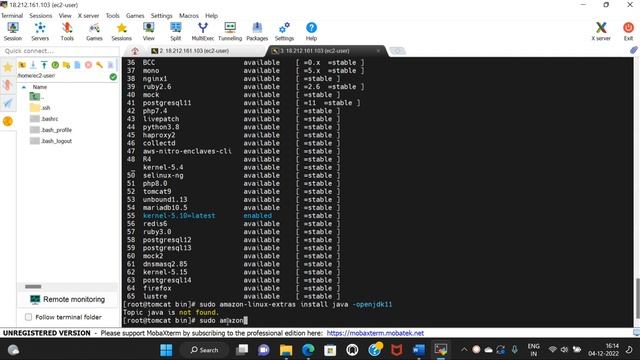Screen dimensions: 640x360
Task: Open Word from the taskbar
Action: [x=418, y=350]
